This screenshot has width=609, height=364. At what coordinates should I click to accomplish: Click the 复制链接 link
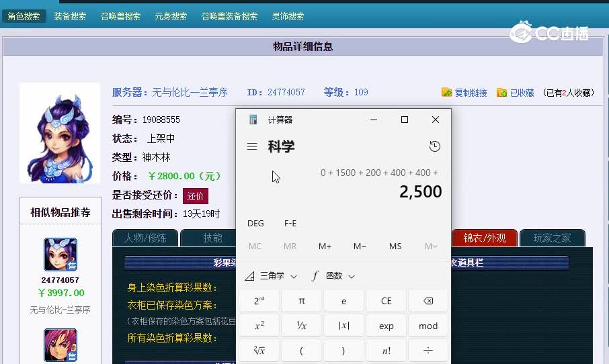[x=471, y=93]
